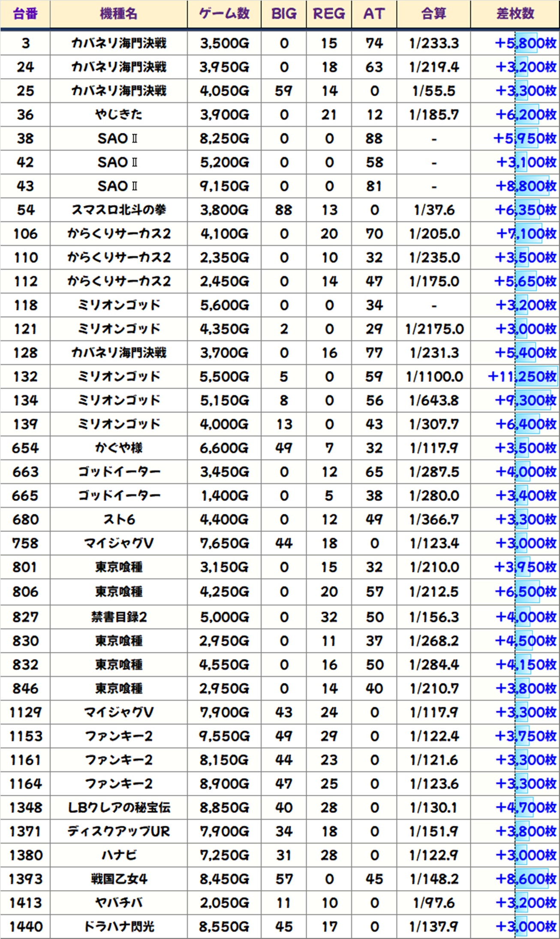Click the かぐや様 machine name
Image resolution: width=560 pixels, height=939 pixels.
click(x=118, y=448)
